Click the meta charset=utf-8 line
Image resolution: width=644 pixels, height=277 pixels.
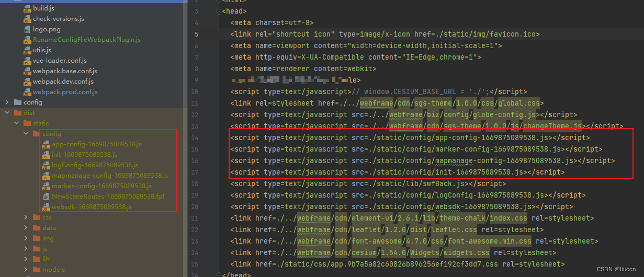point(272,23)
